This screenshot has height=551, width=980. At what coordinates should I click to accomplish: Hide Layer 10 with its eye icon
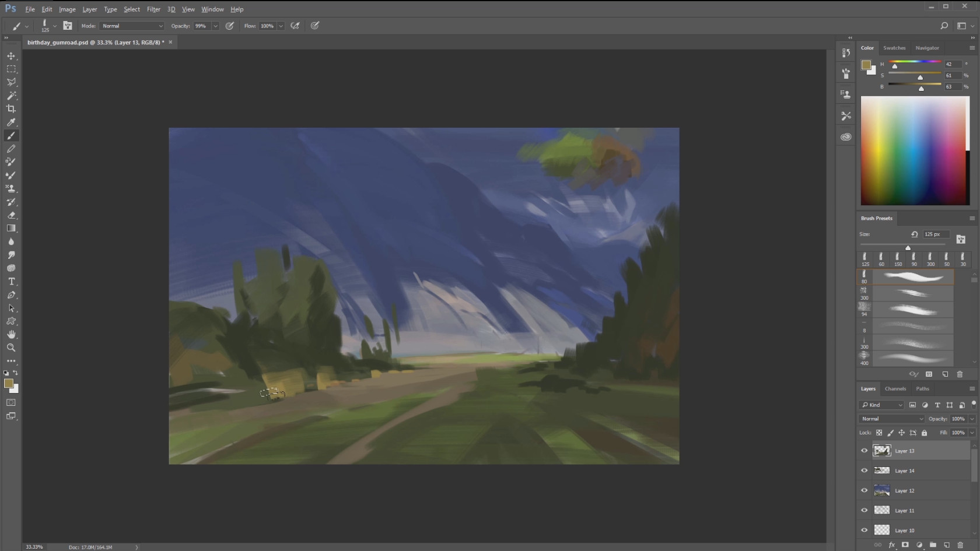(x=864, y=530)
